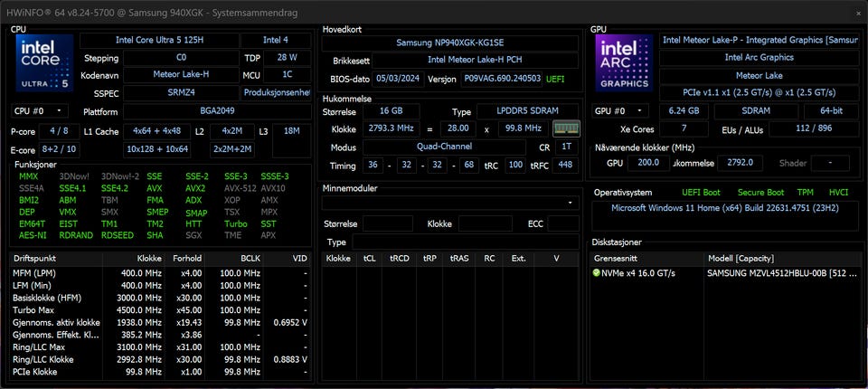The image size is (868, 389).
Task: Click the Intel Arc Graphics logo
Action: tap(624, 62)
